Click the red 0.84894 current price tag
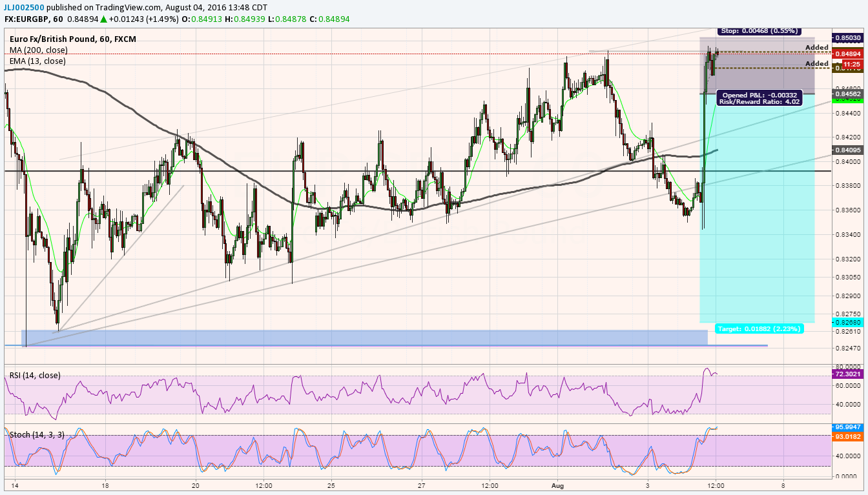The height and width of the screenshot is (495, 868). coord(847,54)
